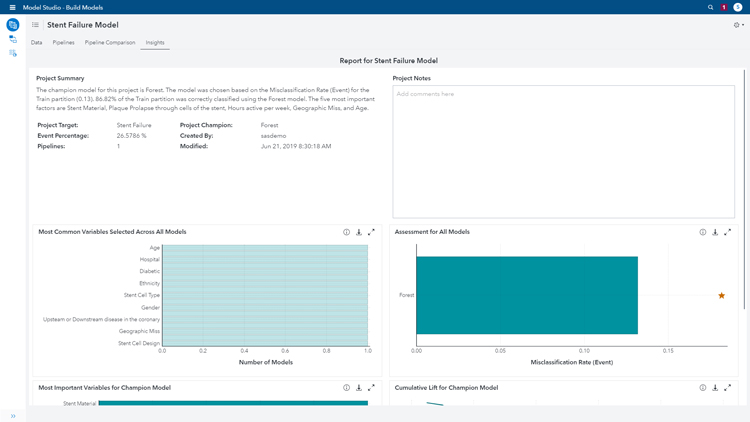Image resolution: width=750 pixels, height=422 pixels.
Task: Expand the left navigation pane
Action: 13,416
